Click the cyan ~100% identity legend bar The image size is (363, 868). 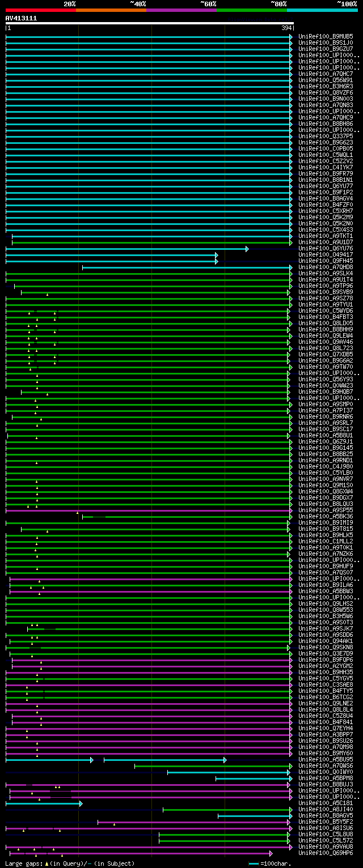click(322, 10)
